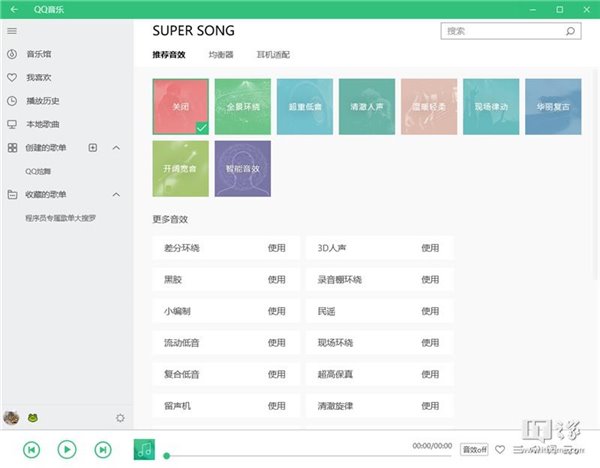This screenshot has height=468, width=600.
Task: Like the current song with heart icon
Action: click(500, 450)
